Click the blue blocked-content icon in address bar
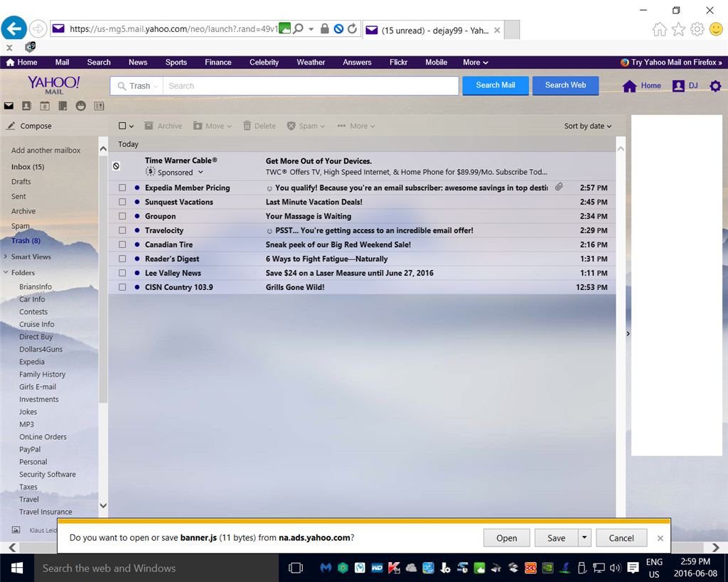This screenshot has width=728, height=582. (x=338, y=28)
